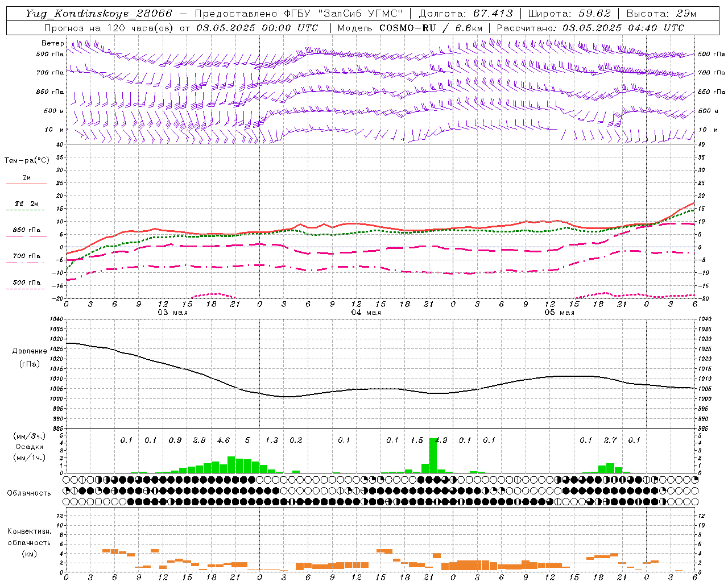
Task: Click the Ветер panel label
Action: point(52,43)
